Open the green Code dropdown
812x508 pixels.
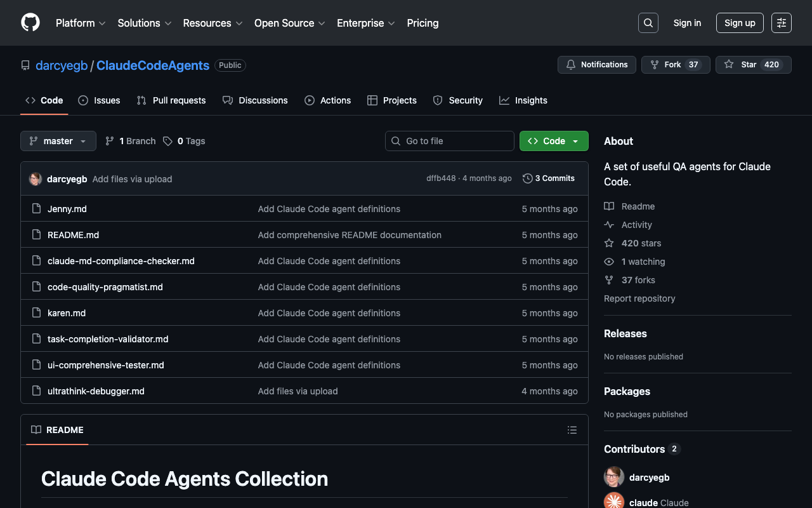click(554, 141)
